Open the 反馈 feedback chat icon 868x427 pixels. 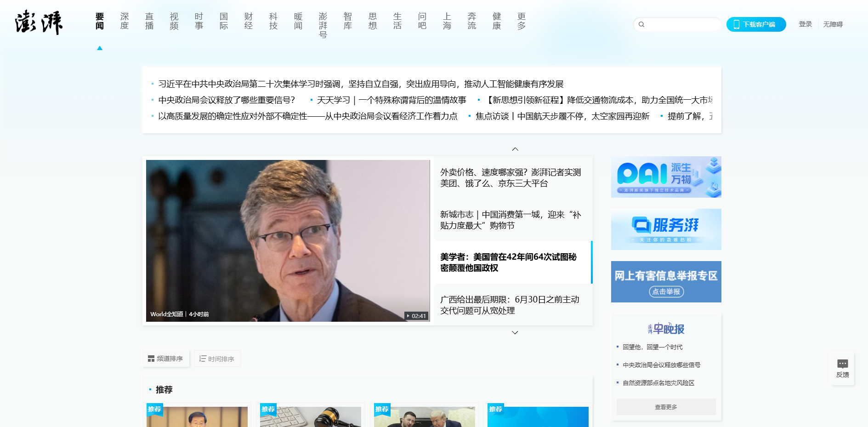(842, 364)
